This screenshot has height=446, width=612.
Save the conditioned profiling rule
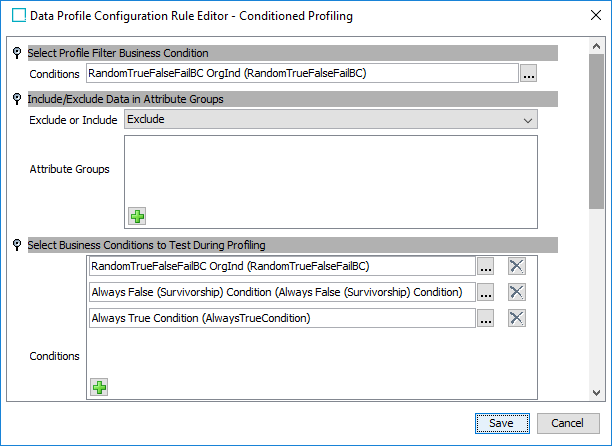click(x=502, y=423)
